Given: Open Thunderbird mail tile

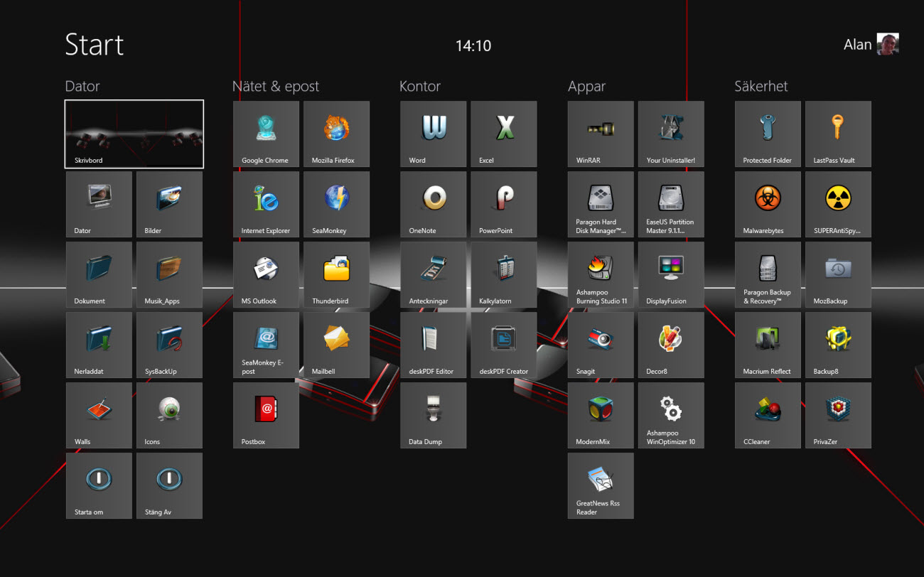Looking at the screenshot, I should (x=336, y=274).
